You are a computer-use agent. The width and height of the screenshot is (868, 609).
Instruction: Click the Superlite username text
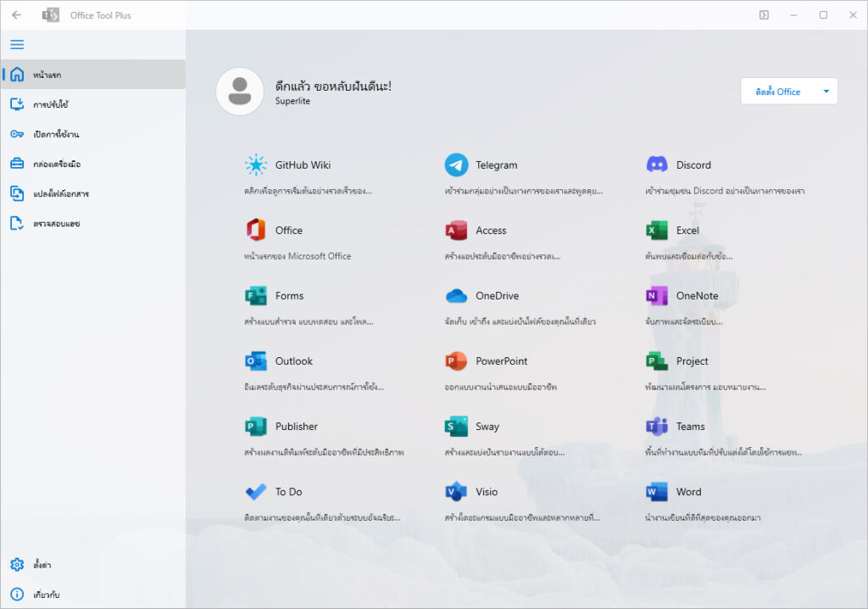tap(292, 101)
